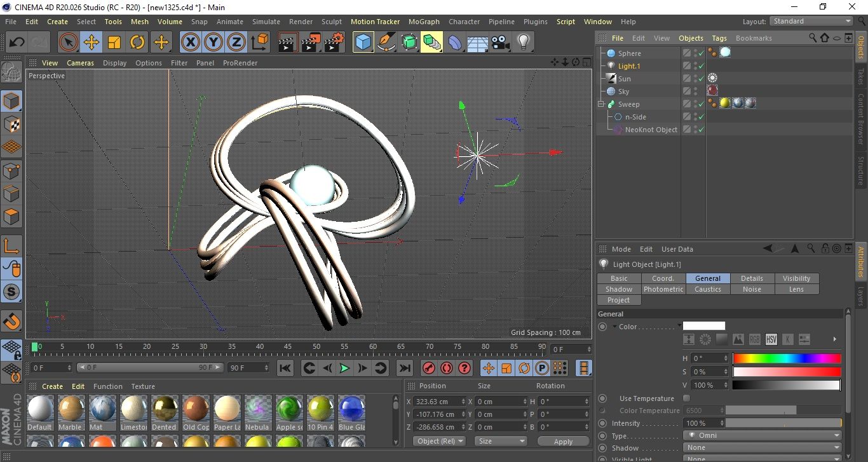868x462 pixels.
Task: Open Mesh menu
Action: click(139, 22)
